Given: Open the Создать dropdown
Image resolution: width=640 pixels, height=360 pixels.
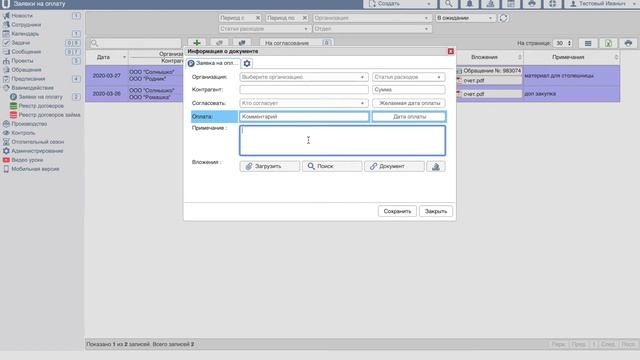Looking at the screenshot, I should coord(400,4).
